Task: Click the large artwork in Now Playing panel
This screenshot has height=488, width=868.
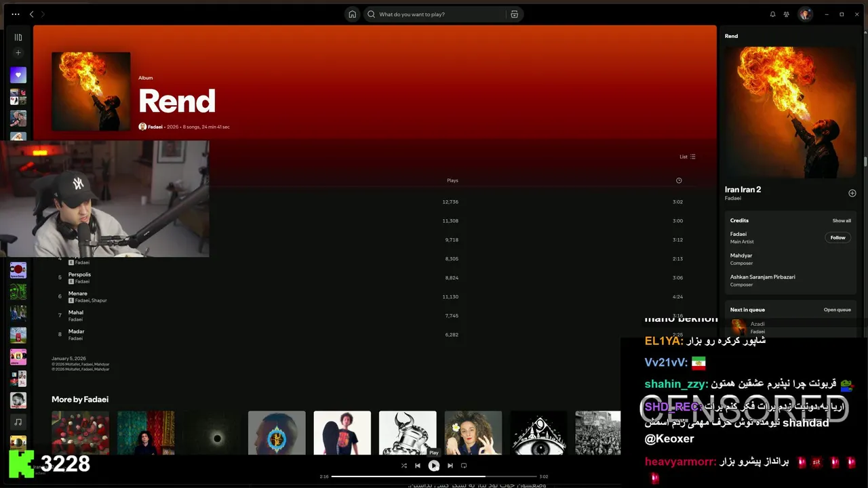Action: [790, 113]
